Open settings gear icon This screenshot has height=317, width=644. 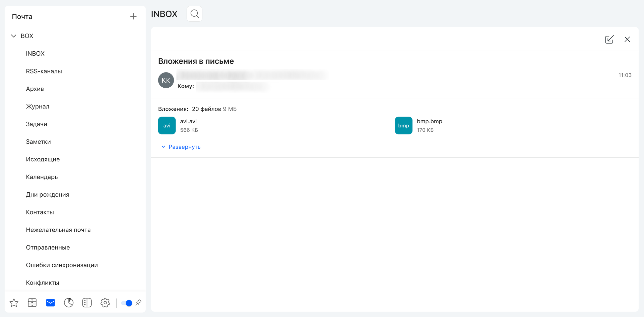(105, 303)
